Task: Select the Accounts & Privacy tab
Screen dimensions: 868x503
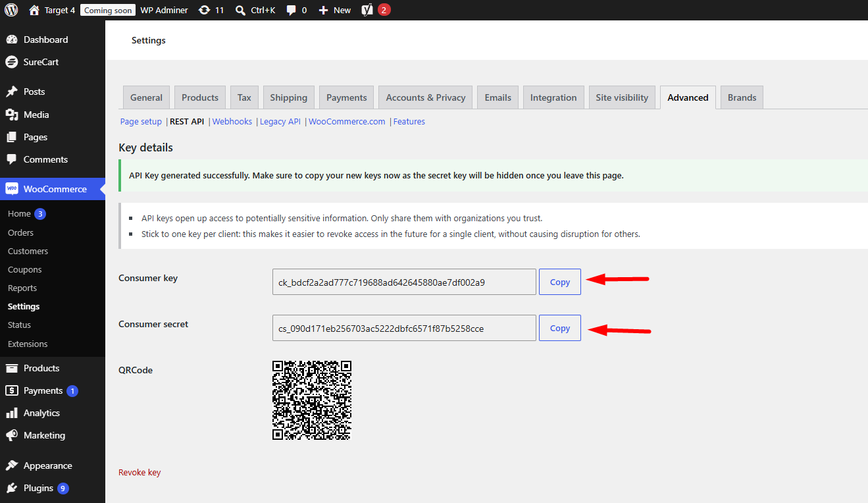Action: [426, 97]
